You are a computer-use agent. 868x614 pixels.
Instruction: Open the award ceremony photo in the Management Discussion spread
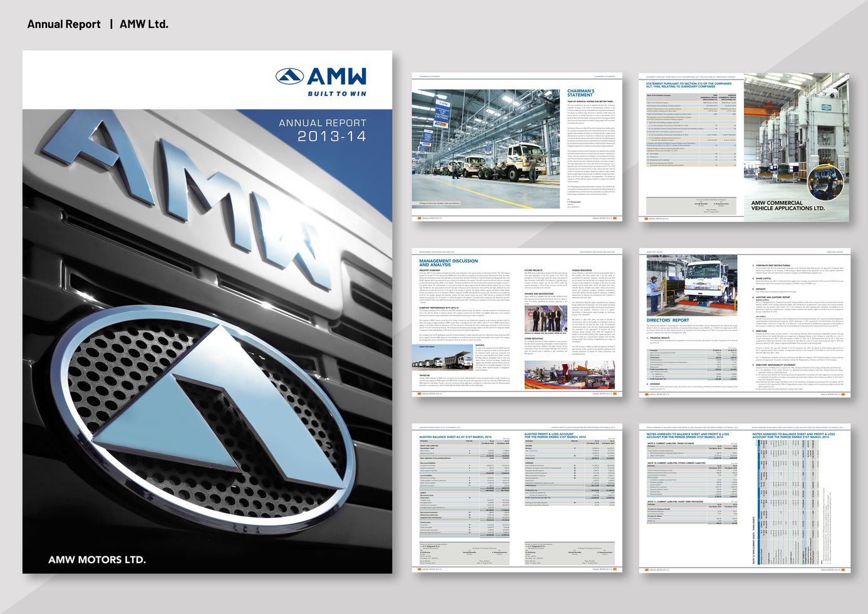[x=545, y=317]
